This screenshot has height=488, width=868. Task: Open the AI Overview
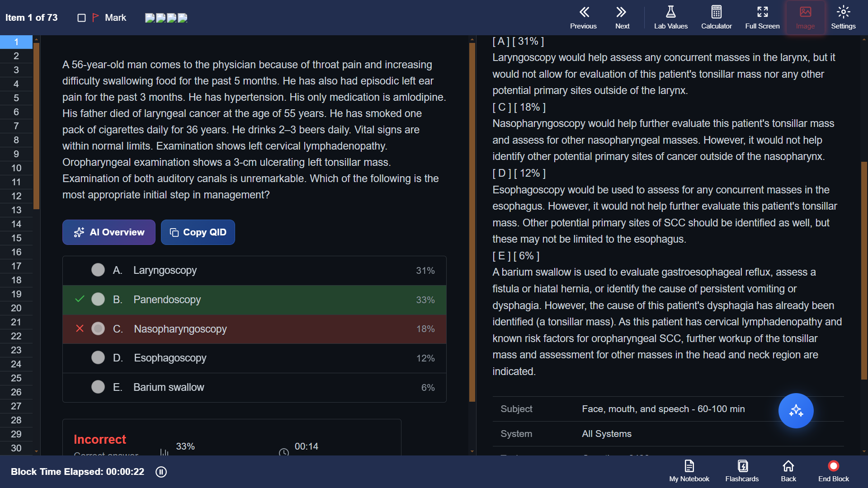tap(109, 232)
